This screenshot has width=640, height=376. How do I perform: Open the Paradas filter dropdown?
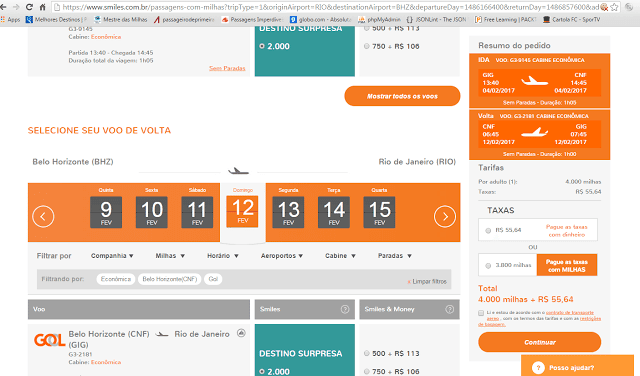pyautogui.click(x=395, y=256)
